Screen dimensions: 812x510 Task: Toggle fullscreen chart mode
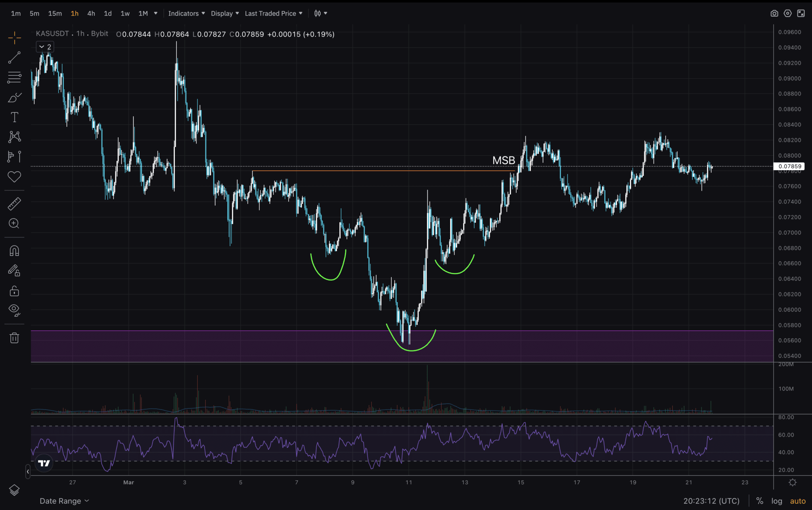pyautogui.click(x=801, y=13)
